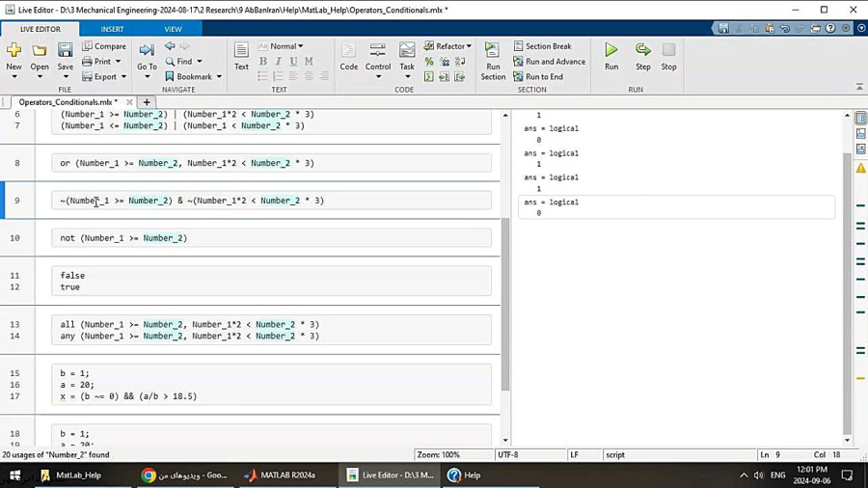Add a new document tab with plus

(x=147, y=102)
